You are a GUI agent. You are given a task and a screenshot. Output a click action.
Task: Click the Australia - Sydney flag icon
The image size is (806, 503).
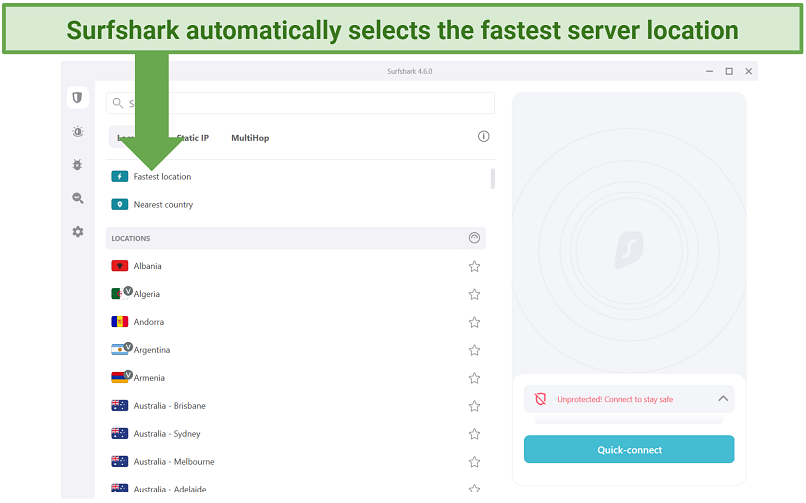tap(120, 434)
